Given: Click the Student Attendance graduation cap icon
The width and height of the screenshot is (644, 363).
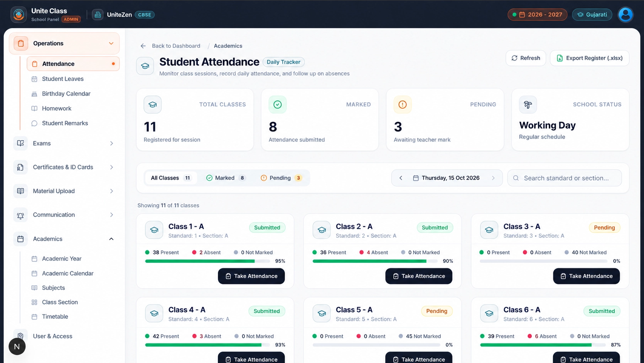Looking at the screenshot, I should coord(145,66).
